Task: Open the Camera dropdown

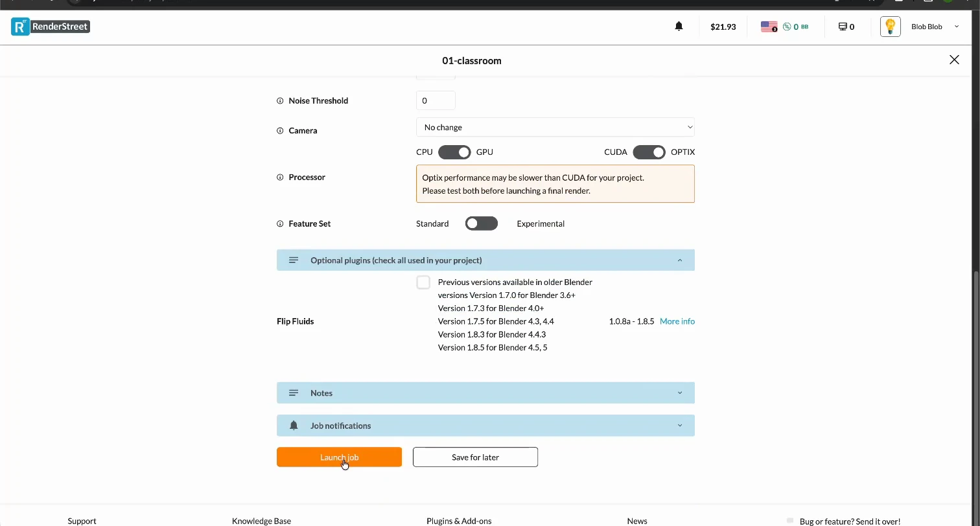Action: click(x=555, y=127)
